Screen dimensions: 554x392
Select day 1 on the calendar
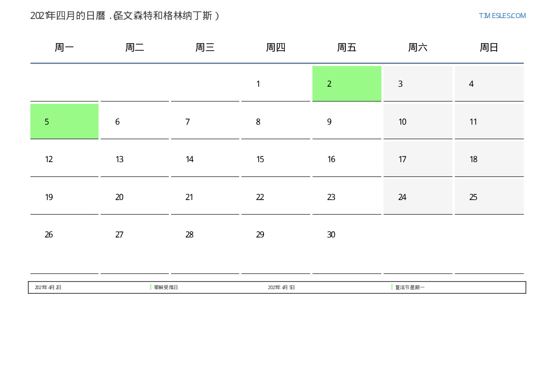pyautogui.click(x=276, y=84)
